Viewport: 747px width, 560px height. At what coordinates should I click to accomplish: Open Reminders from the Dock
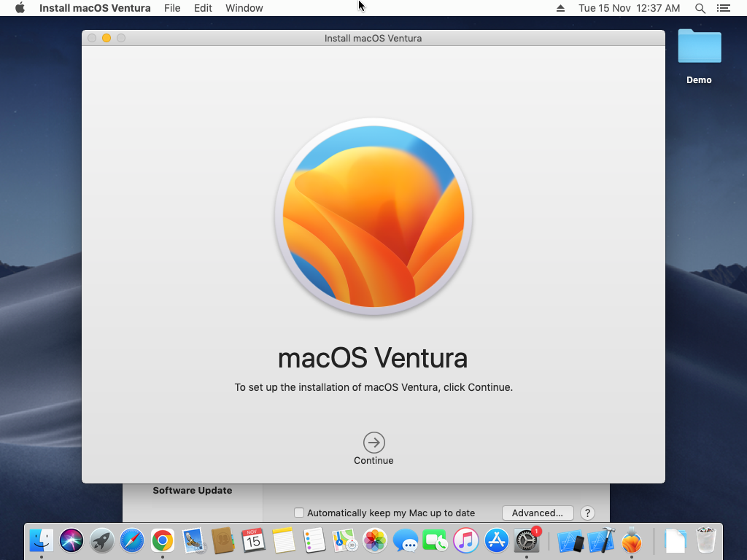314,540
